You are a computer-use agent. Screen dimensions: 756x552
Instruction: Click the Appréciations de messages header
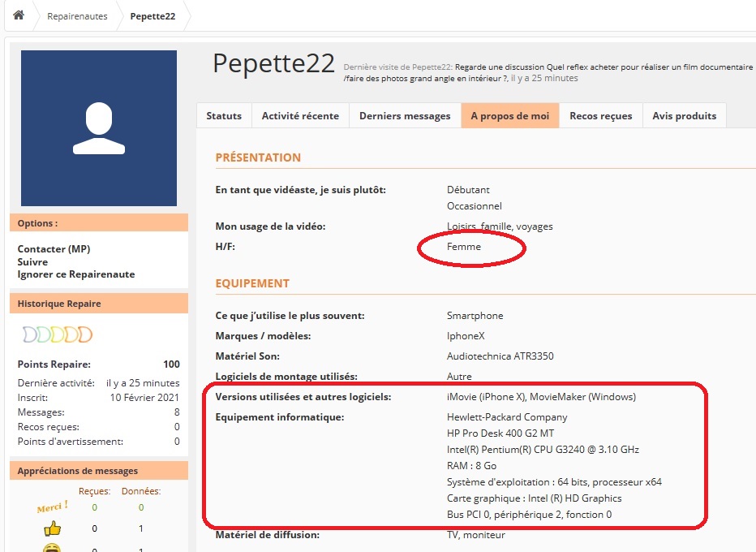point(99,471)
